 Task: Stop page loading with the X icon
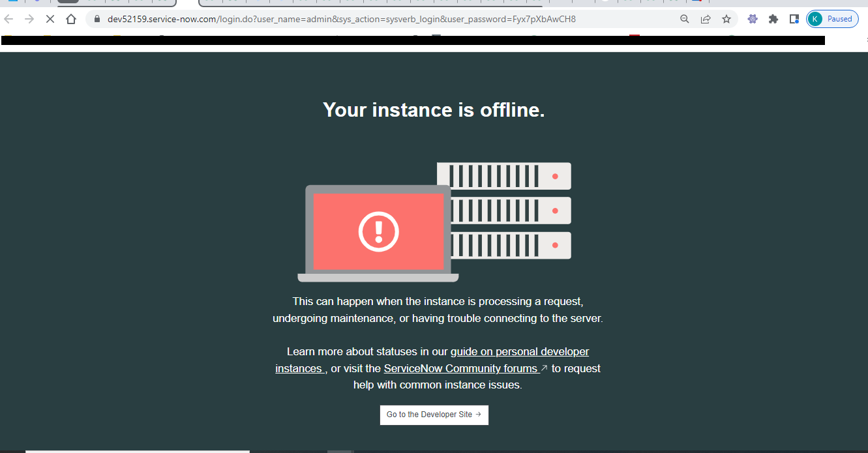(50, 19)
